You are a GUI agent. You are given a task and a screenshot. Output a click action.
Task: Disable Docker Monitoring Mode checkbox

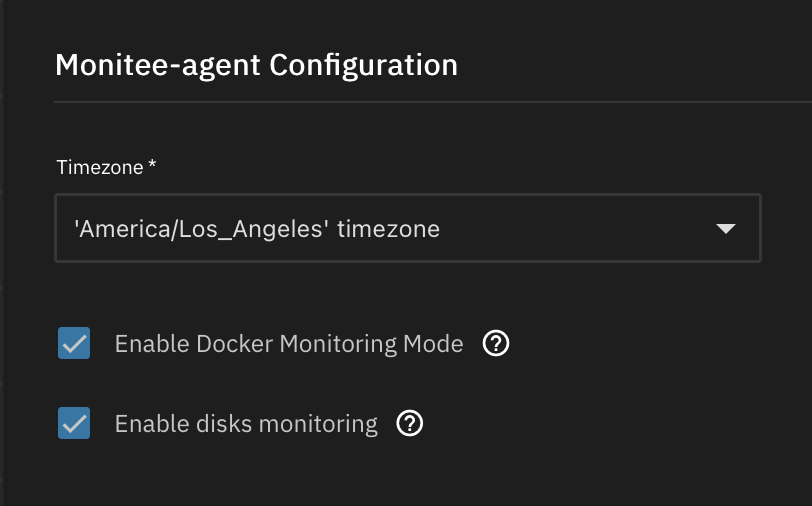(74, 344)
